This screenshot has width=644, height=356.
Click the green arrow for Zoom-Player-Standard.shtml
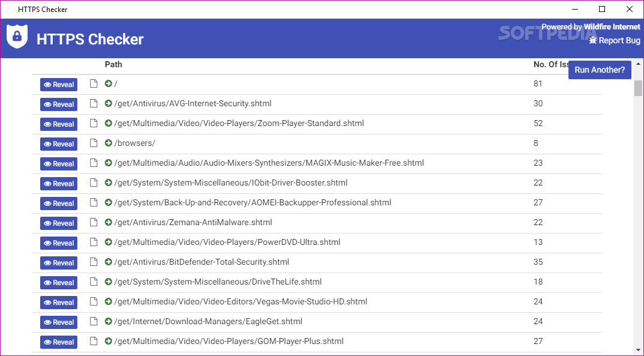click(x=109, y=123)
